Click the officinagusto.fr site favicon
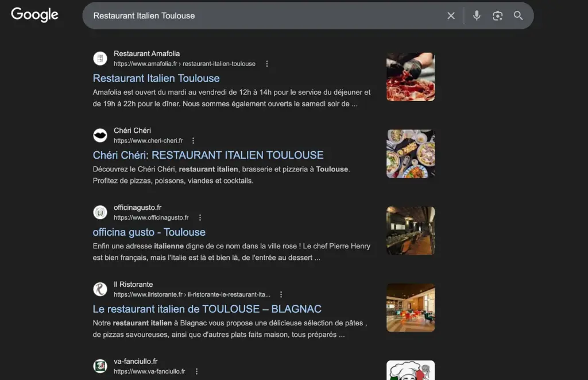The height and width of the screenshot is (380, 588). click(100, 212)
